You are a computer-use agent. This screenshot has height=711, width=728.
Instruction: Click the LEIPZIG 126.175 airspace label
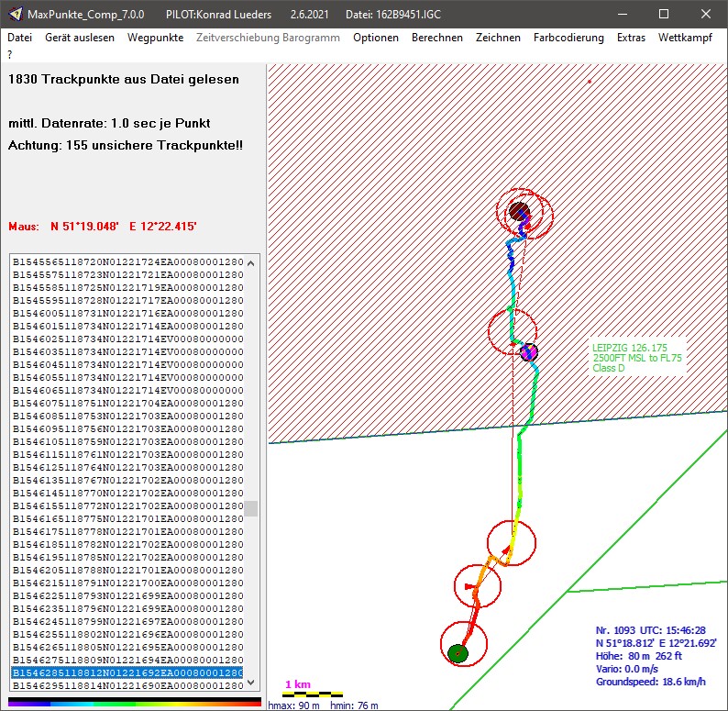pyautogui.click(x=629, y=348)
